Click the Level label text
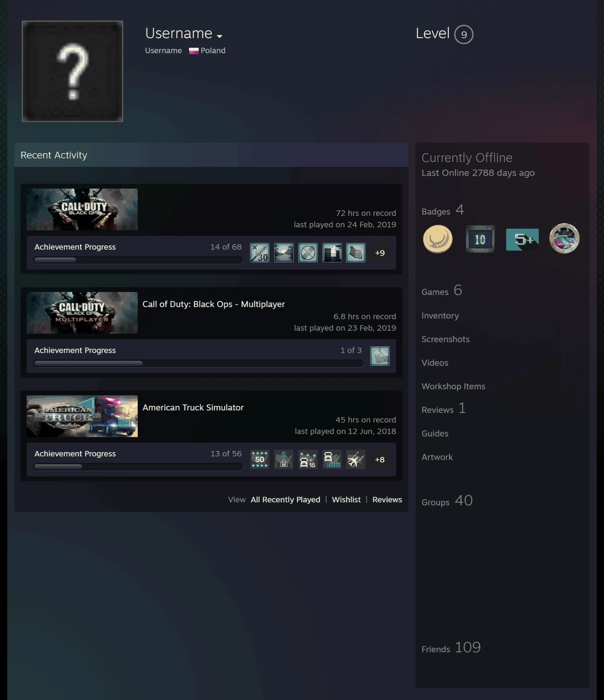 (432, 33)
